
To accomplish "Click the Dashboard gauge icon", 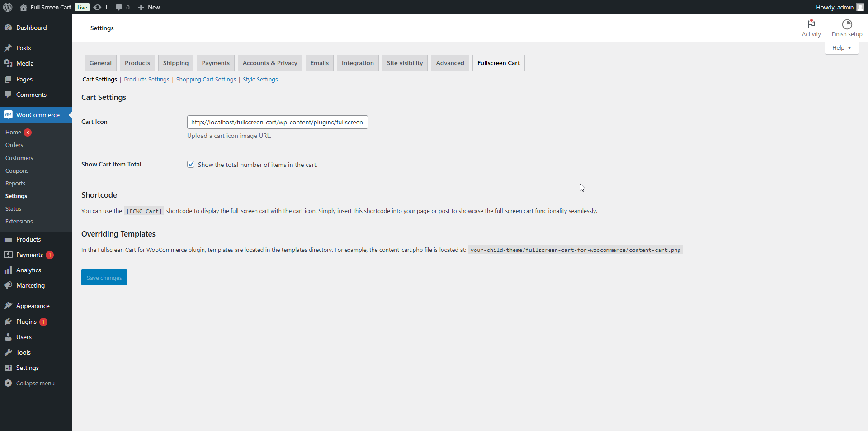I will point(8,28).
